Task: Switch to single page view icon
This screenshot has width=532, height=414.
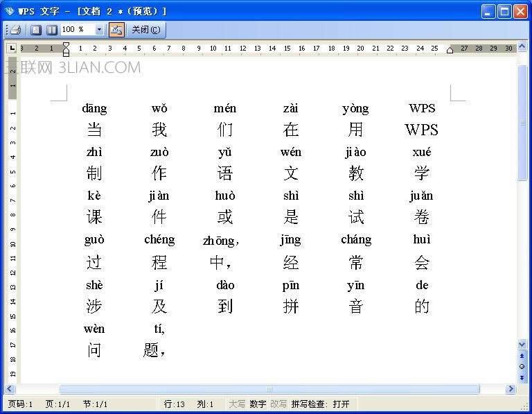Action: click(35, 30)
